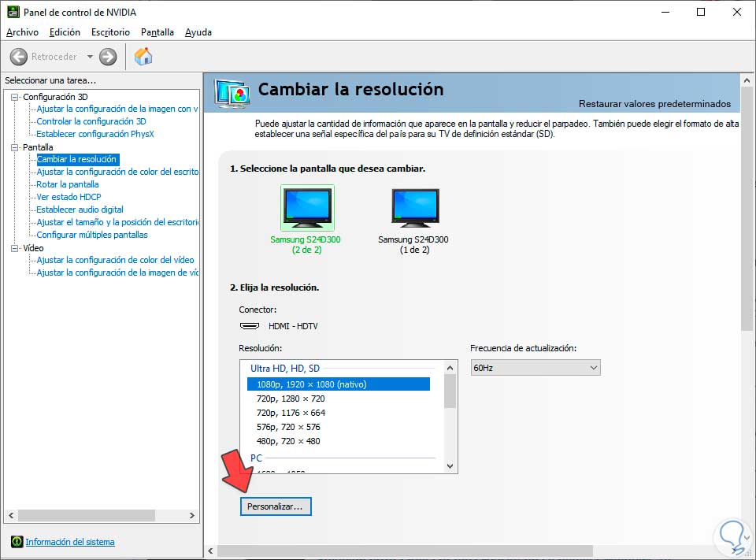Select the Samsung S24D300 (1 de 2) monitor
The height and width of the screenshot is (560, 756).
[414, 221]
